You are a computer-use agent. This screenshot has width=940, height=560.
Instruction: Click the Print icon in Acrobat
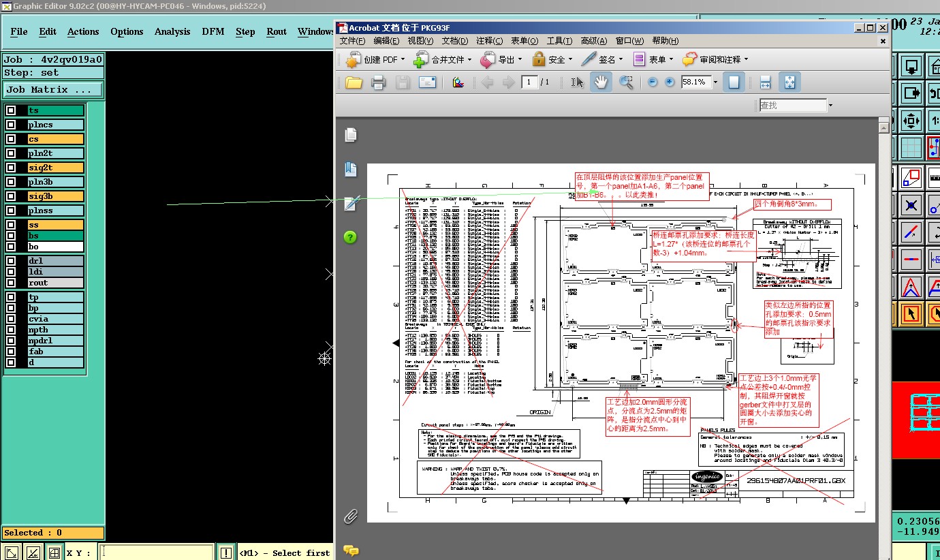[378, 82]
